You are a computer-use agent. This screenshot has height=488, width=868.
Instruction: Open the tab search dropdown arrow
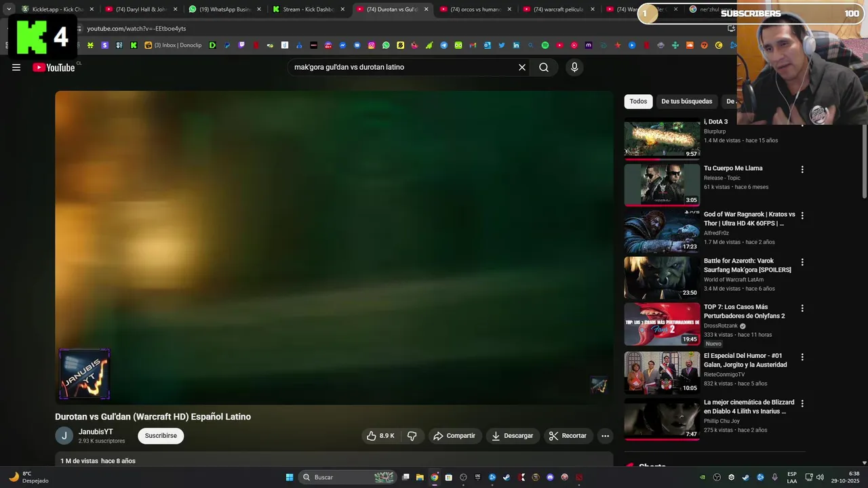(x=9, y=9)
